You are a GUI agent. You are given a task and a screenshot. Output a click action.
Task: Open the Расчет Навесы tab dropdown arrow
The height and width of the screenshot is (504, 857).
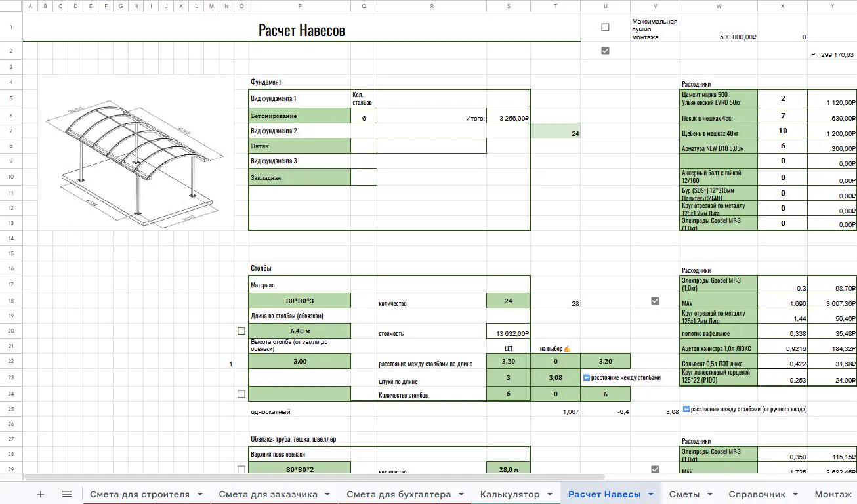click(650, 494)
